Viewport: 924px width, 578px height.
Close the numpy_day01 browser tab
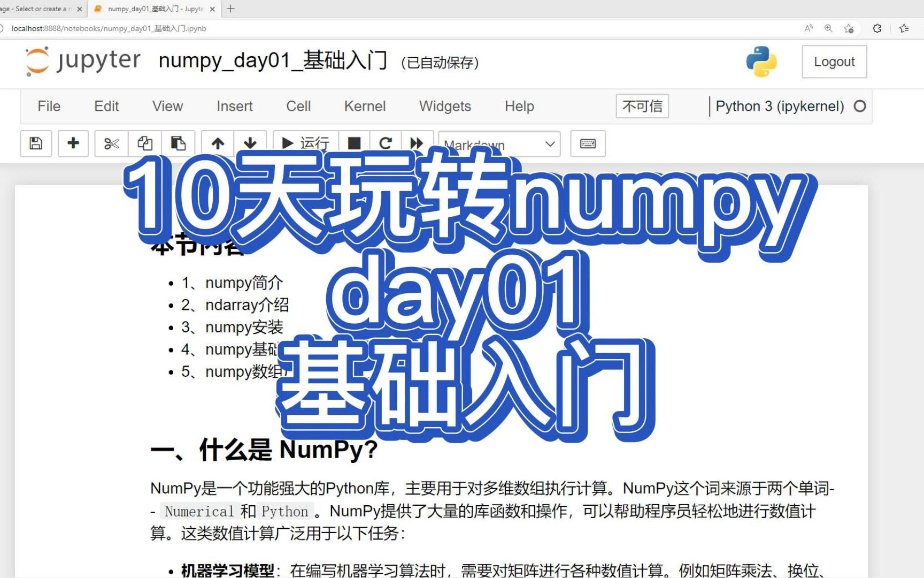coord(212,9)
